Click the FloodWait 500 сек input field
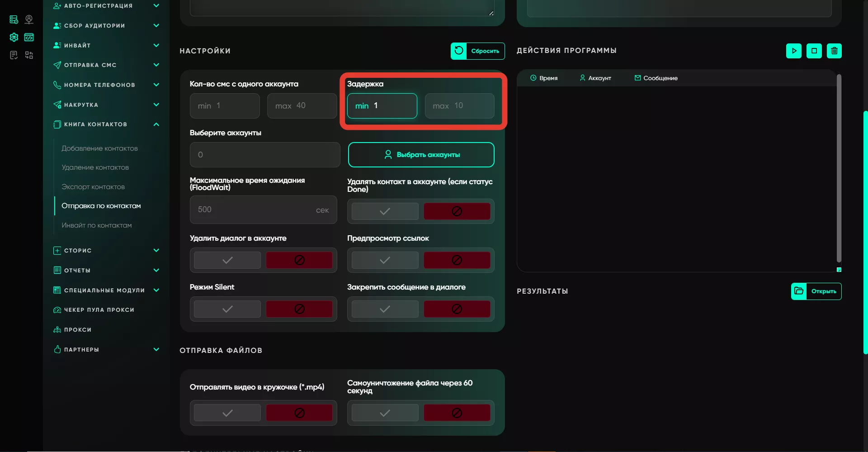 (x=263, y=209)
